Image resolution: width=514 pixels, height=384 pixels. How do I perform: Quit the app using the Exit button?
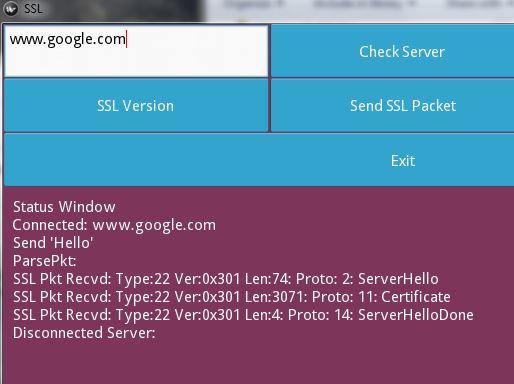tap(259, 160)
